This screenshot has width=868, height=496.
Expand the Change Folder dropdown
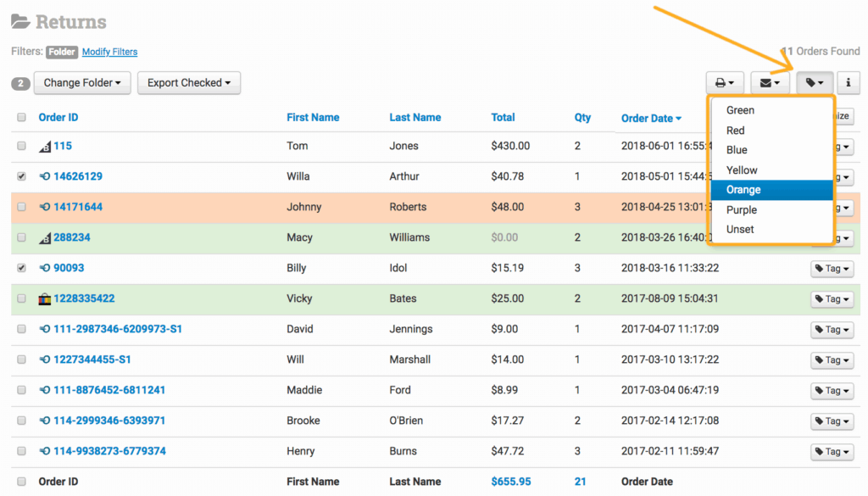[82, 83]
